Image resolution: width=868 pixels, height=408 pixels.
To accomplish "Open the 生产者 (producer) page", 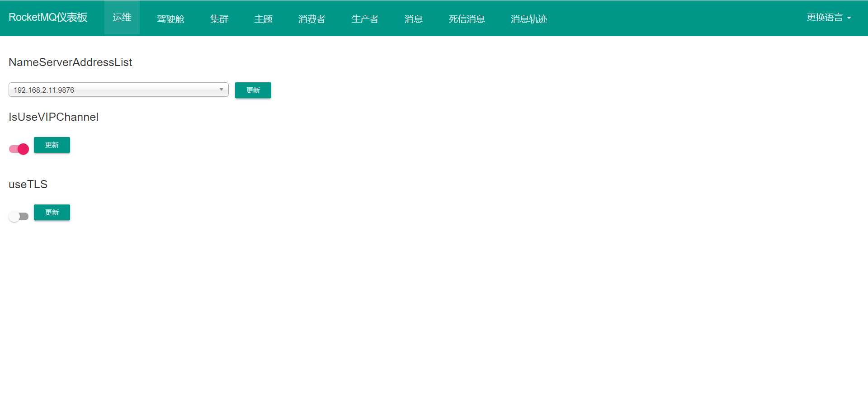I will [364, 19].
